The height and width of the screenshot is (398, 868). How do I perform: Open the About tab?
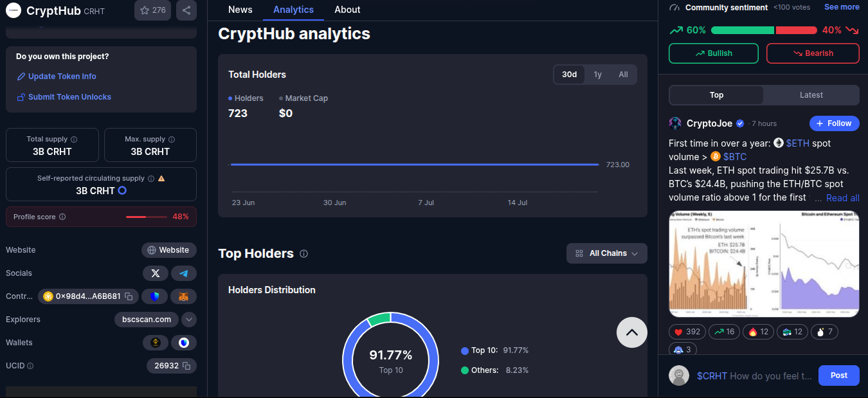(348, 10)
